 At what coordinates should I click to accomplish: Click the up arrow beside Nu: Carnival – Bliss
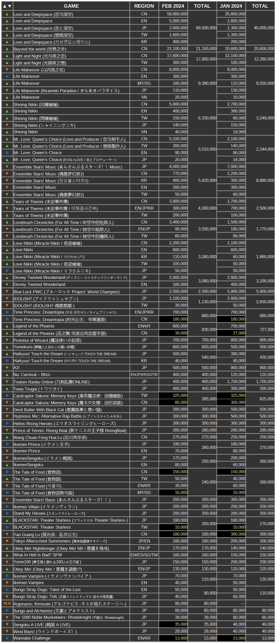coord(7,375)
